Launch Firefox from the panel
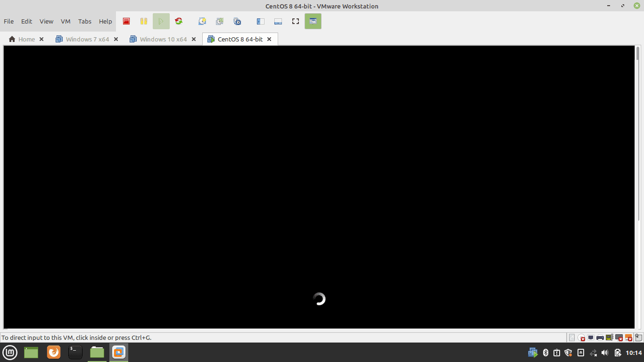Viewport: 644px width, 362px height. pos(54,352)
